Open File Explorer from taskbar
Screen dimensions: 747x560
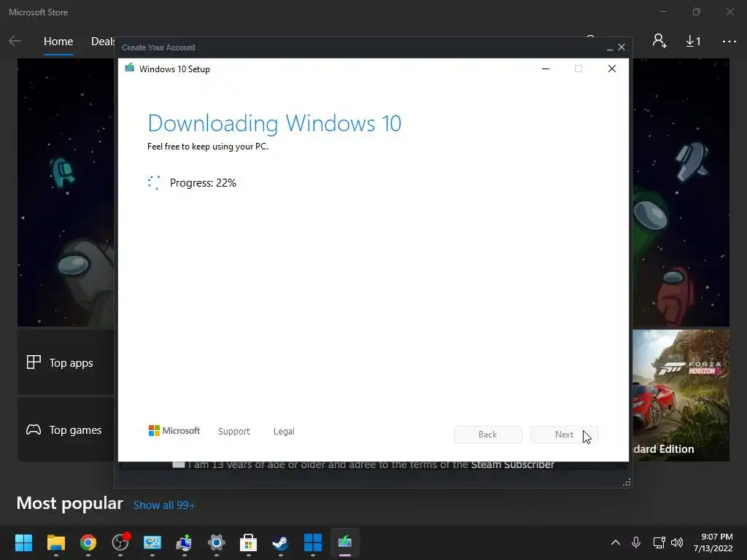point(55,542)
